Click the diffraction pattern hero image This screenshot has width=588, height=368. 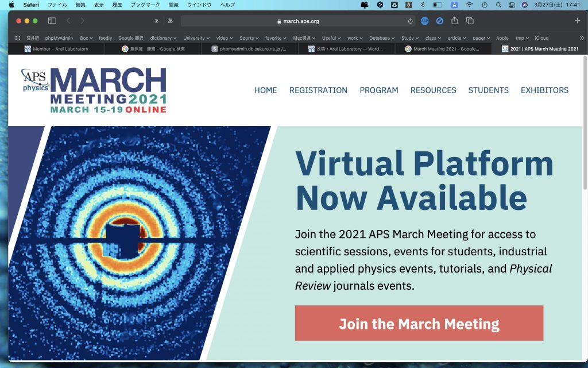point(139,243)
